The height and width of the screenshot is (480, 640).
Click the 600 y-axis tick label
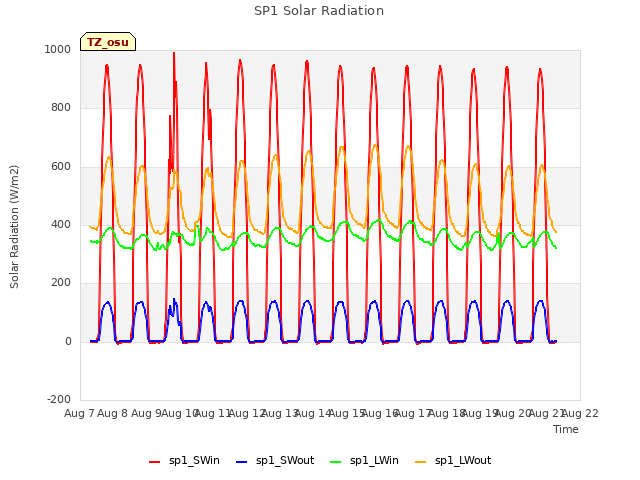(61, 167)
